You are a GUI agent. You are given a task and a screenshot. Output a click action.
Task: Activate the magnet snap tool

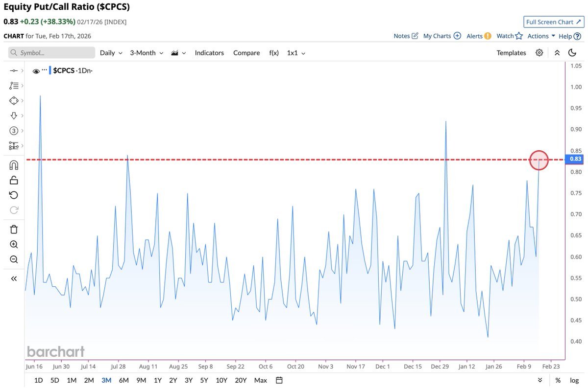(x=14, y=165)
